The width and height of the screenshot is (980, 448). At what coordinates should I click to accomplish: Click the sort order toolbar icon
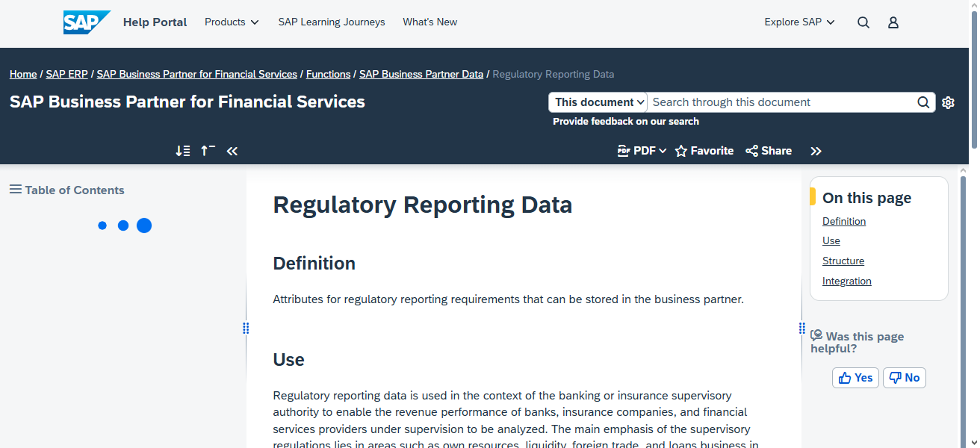coord(182,150)
